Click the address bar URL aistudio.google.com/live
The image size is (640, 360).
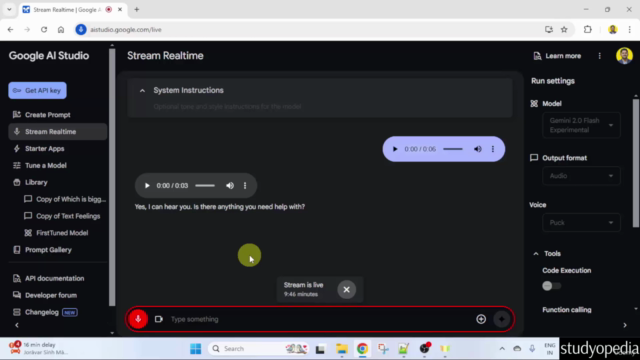126,29
